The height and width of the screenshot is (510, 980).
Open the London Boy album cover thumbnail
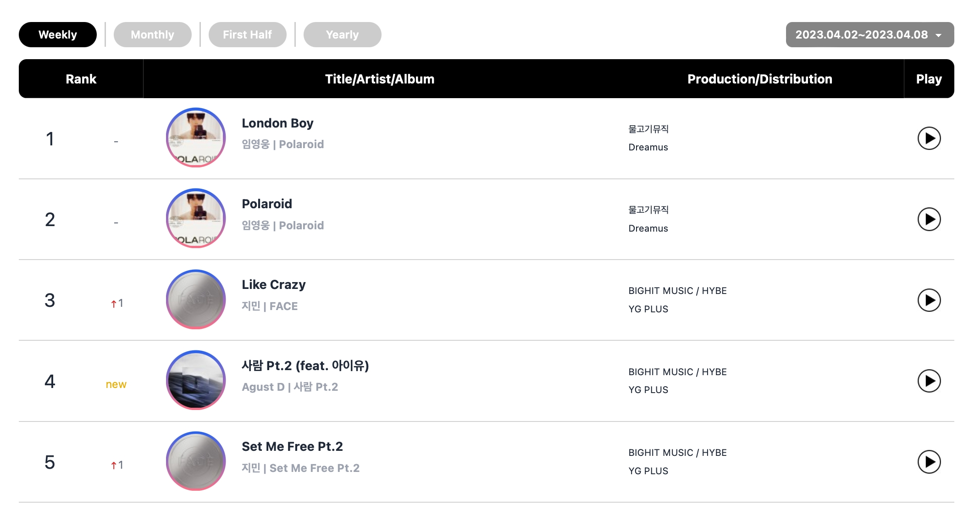point(196,138)
